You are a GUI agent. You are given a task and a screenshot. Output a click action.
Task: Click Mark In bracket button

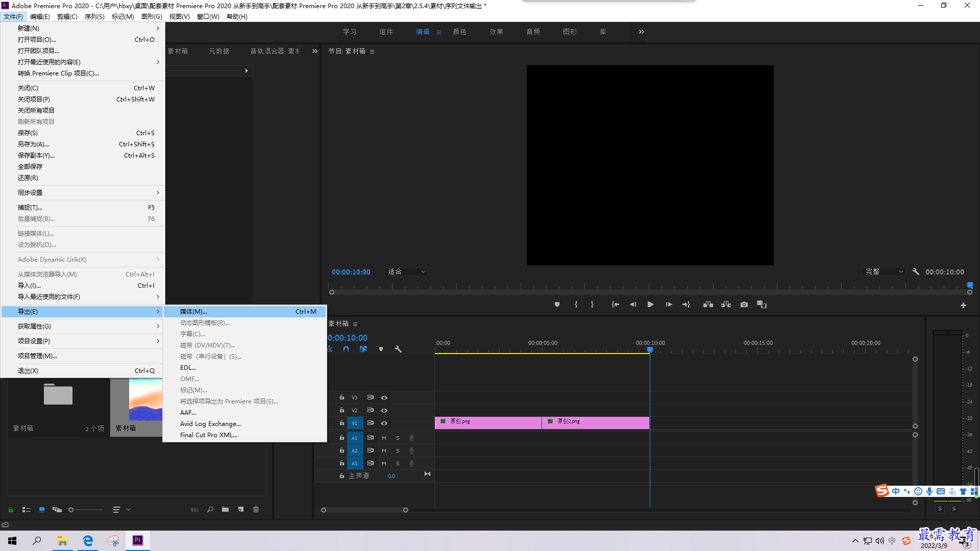(x=576, y=305)
